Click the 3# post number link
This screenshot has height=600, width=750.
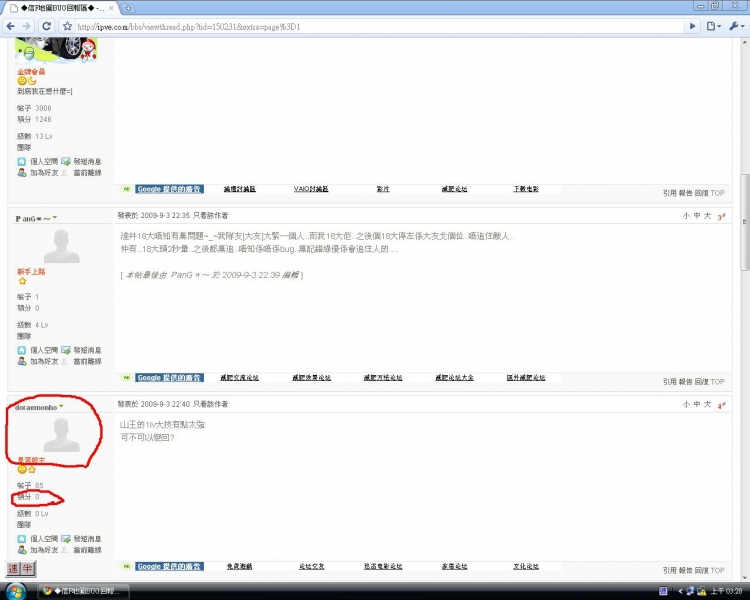point(721,217)
